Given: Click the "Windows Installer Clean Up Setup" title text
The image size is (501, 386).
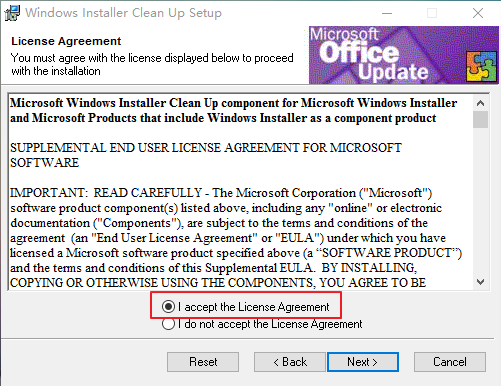Looking at the screenshot, I should point(123,13).
